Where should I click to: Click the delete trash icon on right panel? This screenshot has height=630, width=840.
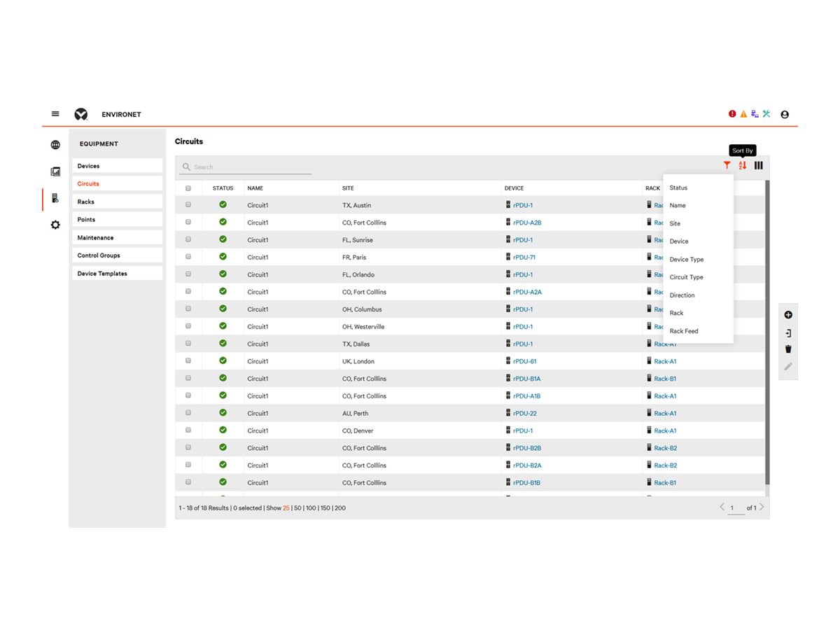pyautogui.click(x=788, y=348)
